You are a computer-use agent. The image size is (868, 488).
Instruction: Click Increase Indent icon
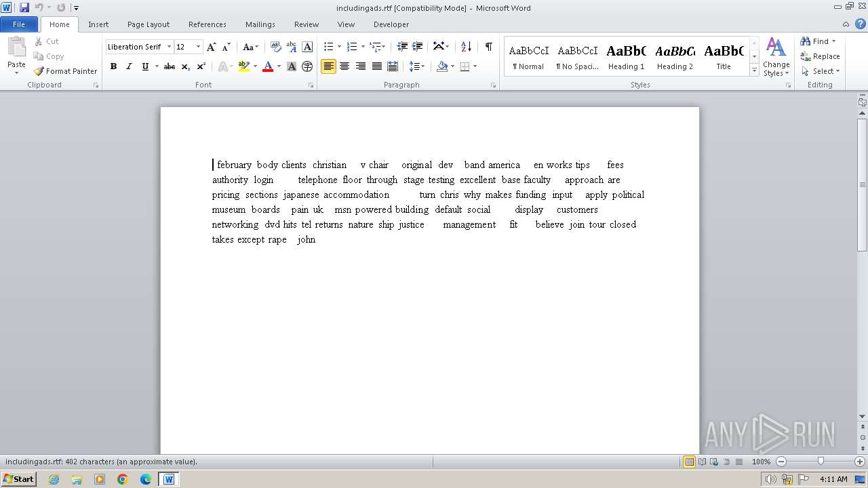pos(418,47)
